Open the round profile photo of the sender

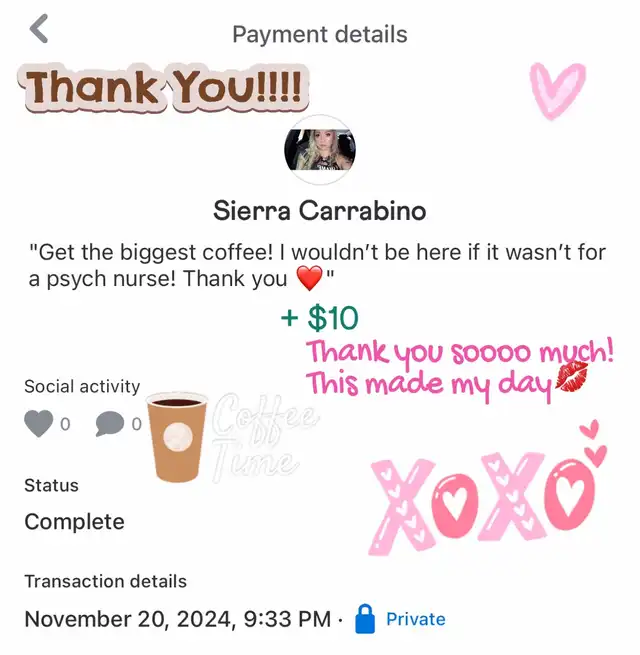(x=320, y=150)
